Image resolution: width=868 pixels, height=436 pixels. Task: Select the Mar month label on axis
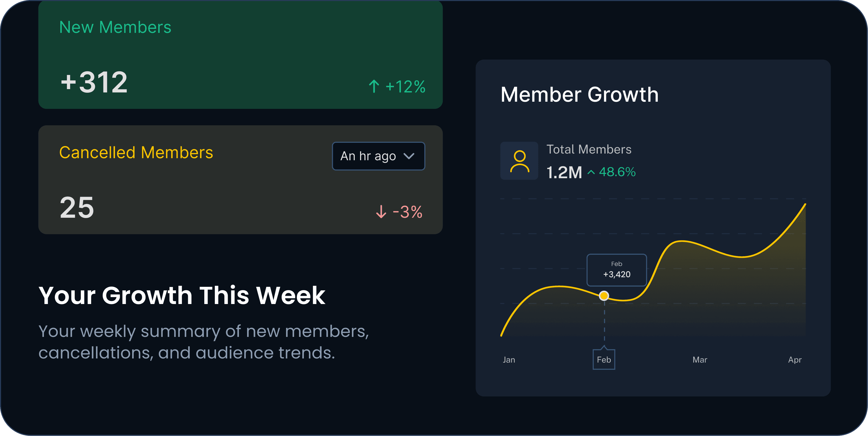700,360
